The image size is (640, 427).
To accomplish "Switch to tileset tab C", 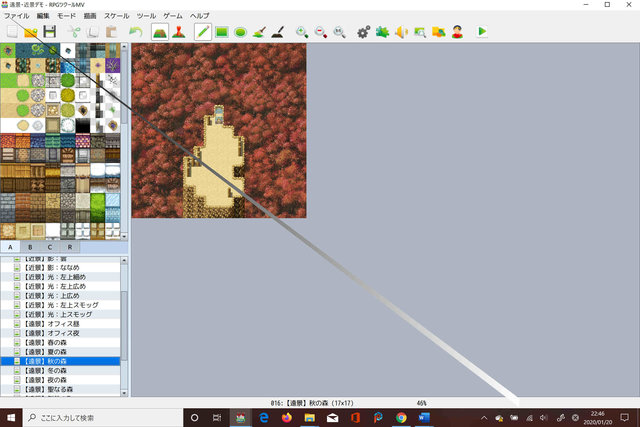I will tap(50, 247).
